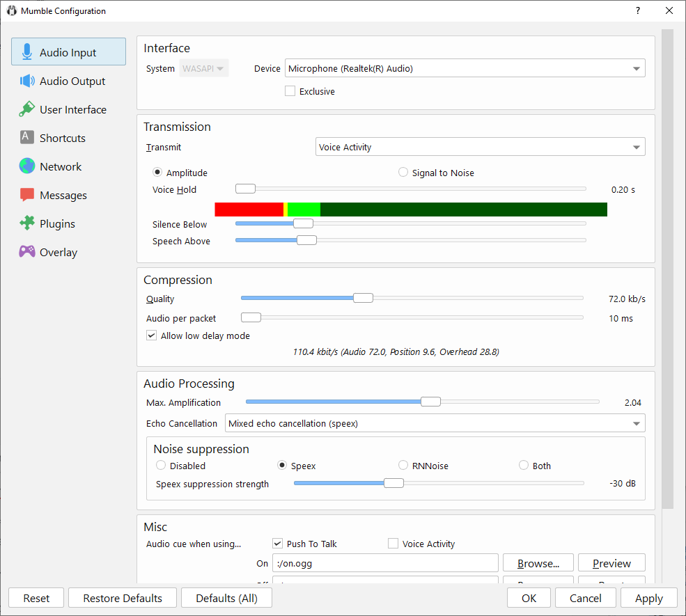This screenshot has height=616, width=686.
Task: Uncheck Allow low delay mode
Action: pyautogui.click(x=152, y=335)
